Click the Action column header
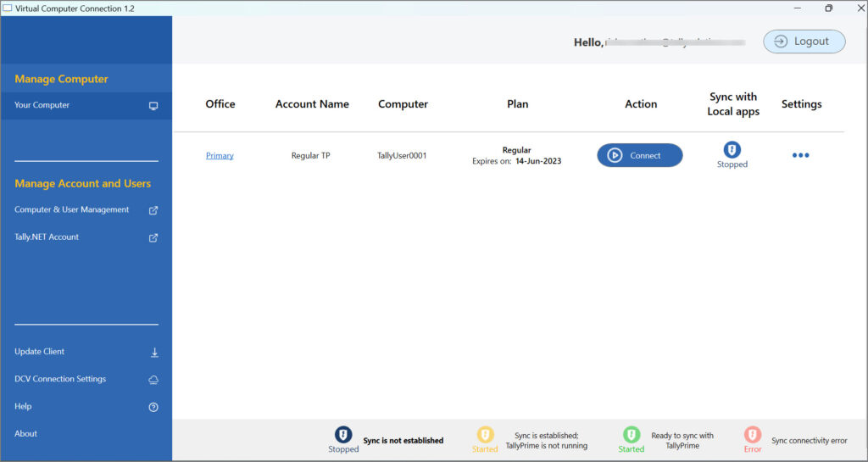This screenshot has height=462, width=868. [641, 104]
